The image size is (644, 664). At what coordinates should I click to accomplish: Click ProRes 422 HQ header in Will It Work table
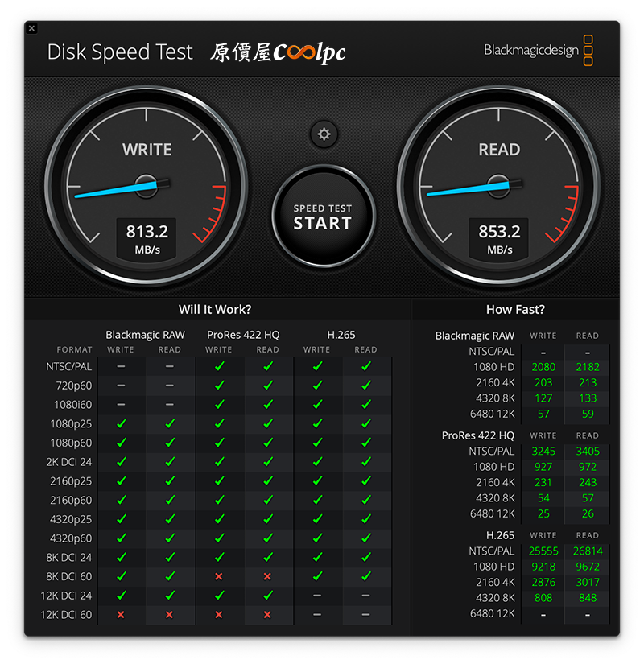coord(243,335)
